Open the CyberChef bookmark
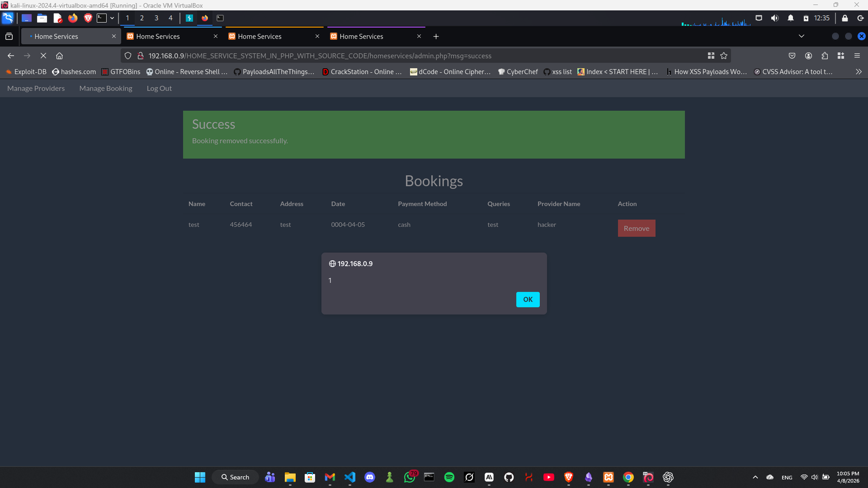The height and width of the screenshot is (488, 868). (518, 72)
